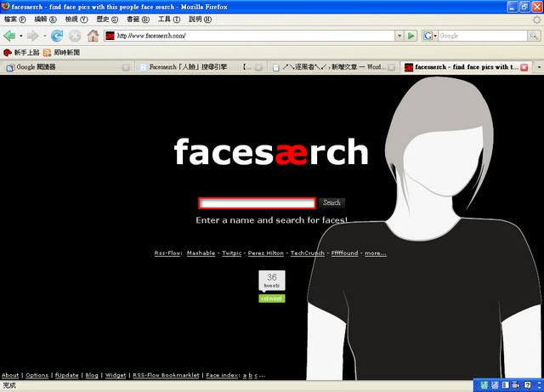Click face index letter b

250,375
